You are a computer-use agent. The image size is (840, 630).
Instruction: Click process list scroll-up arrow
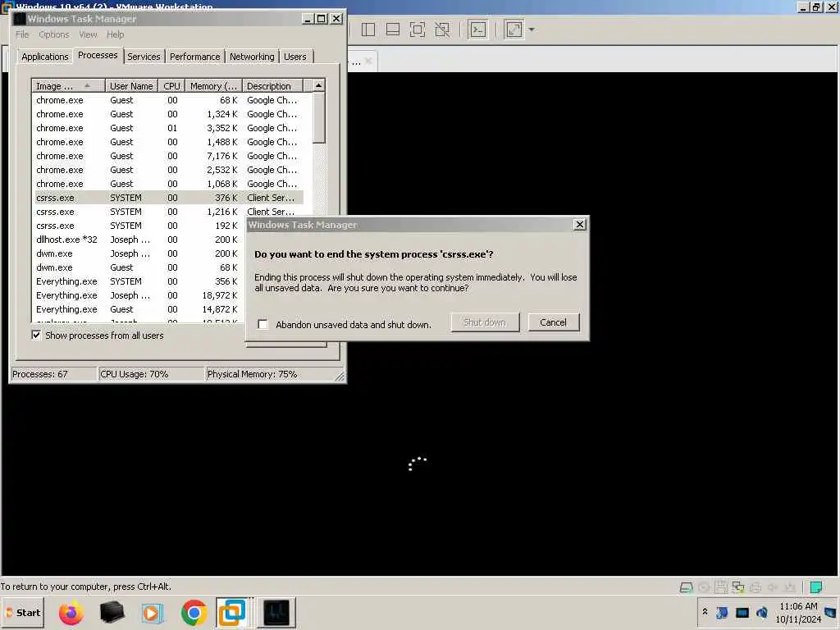coord(319,85)
